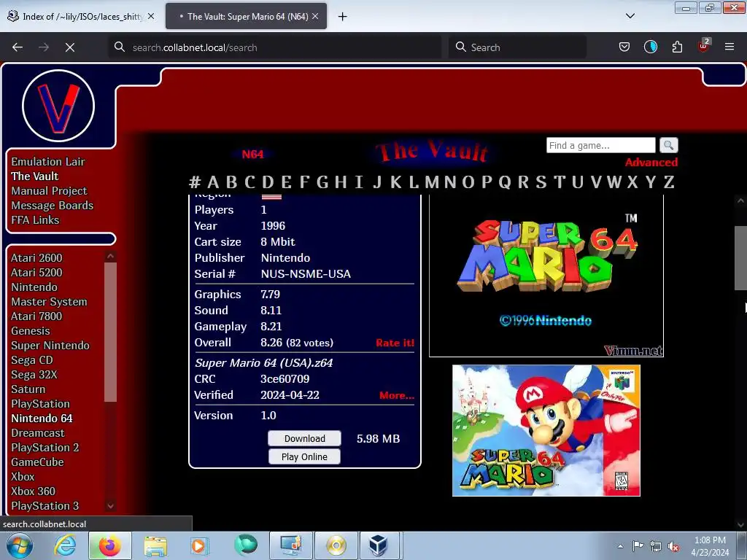Image resolution: width=747 pixels, height=560 pixels.
Task: Stop the page loading with the X button
Action: [x=70, y=47]
